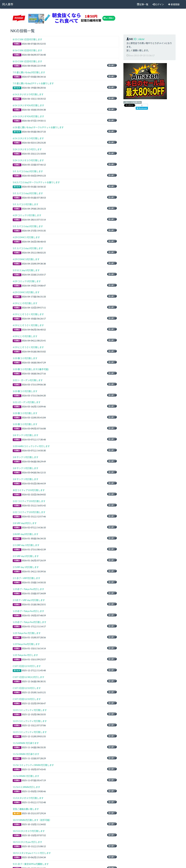
Task: Open post 8/16 C108 2日目代行致します
Action: 27,50
